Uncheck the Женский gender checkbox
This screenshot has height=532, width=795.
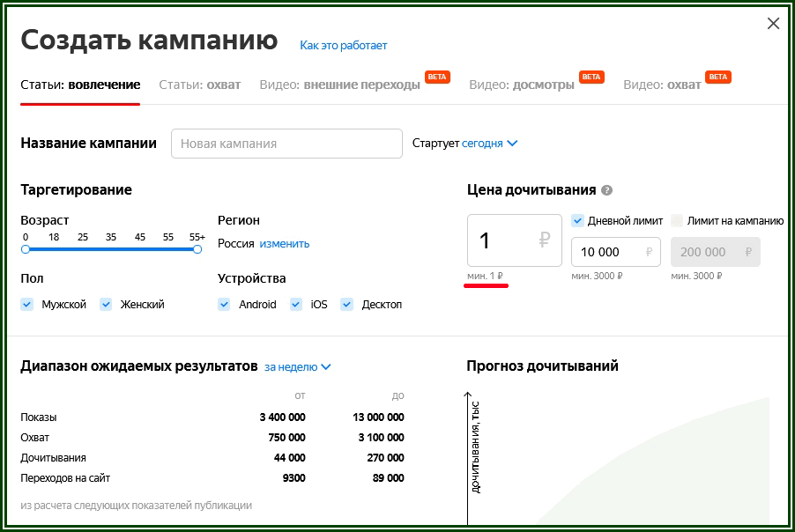106,304
